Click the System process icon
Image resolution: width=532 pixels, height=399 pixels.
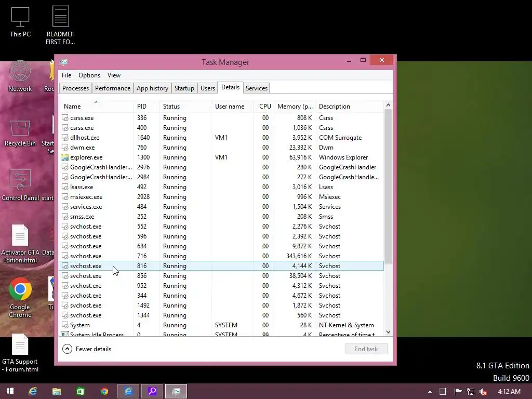65,325
